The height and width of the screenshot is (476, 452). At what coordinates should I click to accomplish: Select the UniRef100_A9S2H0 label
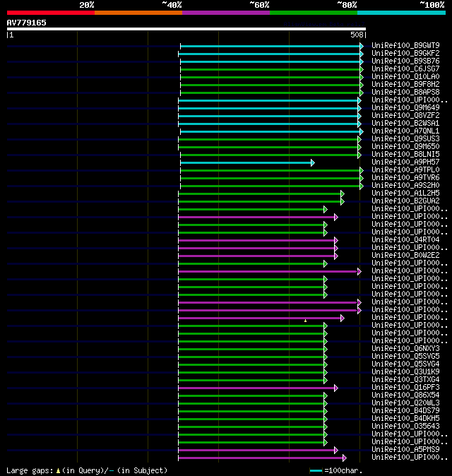[x=405, y=186]
